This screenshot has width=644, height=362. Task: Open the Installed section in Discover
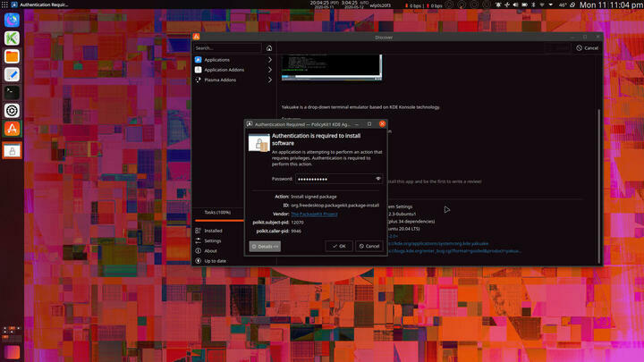coord(213,231)
